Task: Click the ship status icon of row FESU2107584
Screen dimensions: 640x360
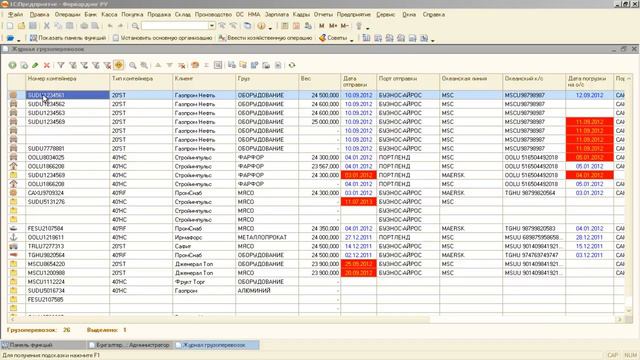Action: pos(13,229)
